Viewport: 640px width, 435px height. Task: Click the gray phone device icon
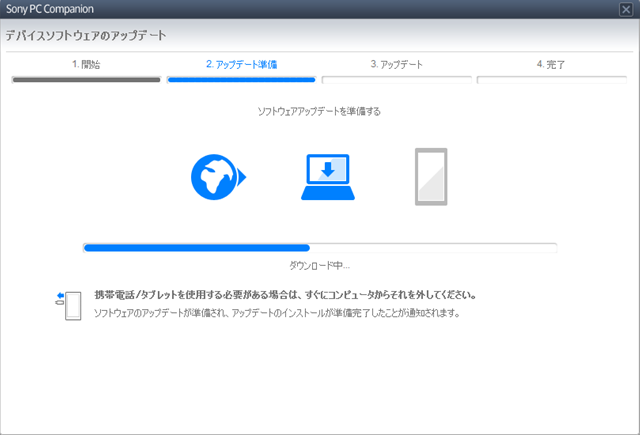431,177
